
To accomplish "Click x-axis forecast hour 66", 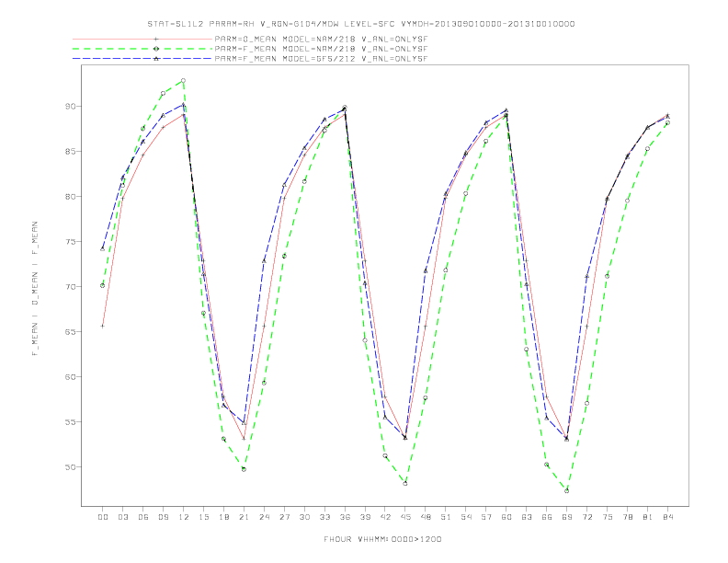I will click(x=547, y=517).
